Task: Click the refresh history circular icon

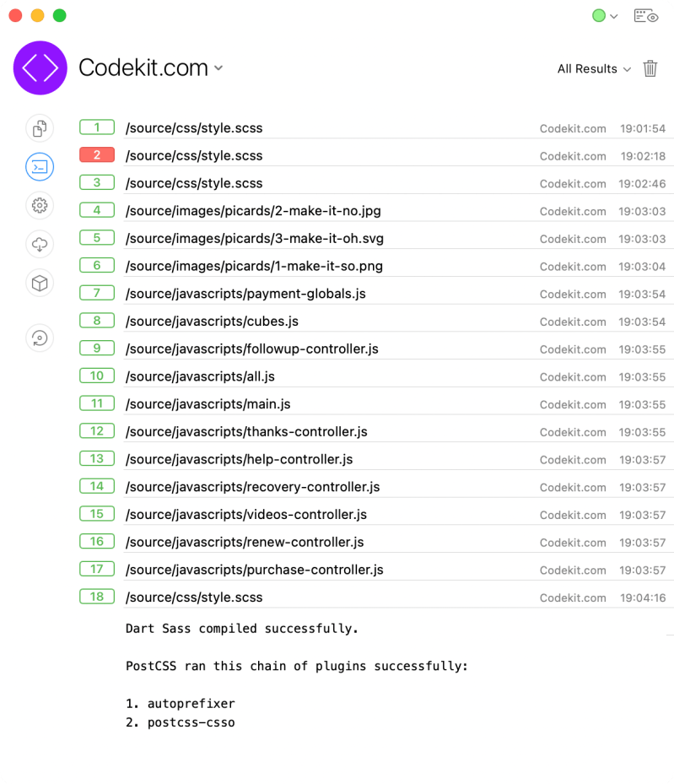Action: point(40,338)
